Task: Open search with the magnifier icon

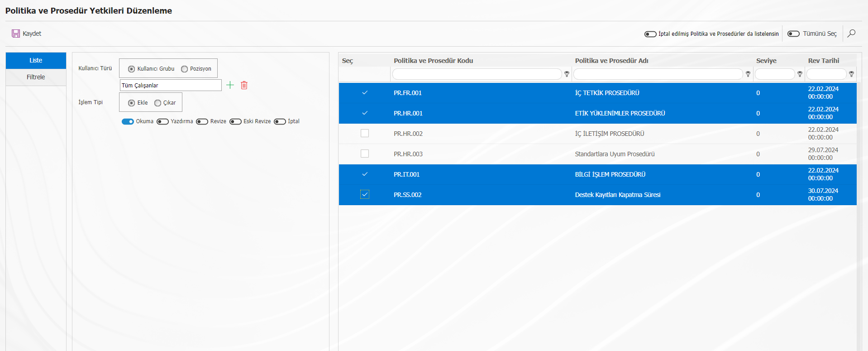Action: (851, 33)
